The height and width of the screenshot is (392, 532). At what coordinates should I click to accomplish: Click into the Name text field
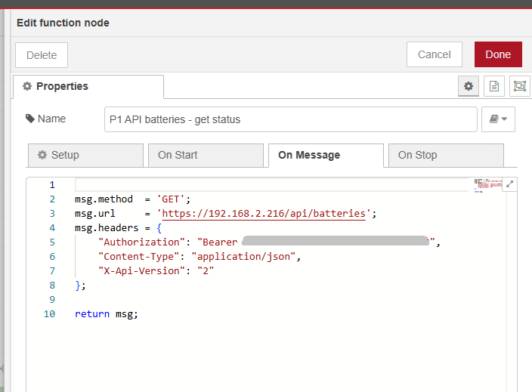(290, 119)
